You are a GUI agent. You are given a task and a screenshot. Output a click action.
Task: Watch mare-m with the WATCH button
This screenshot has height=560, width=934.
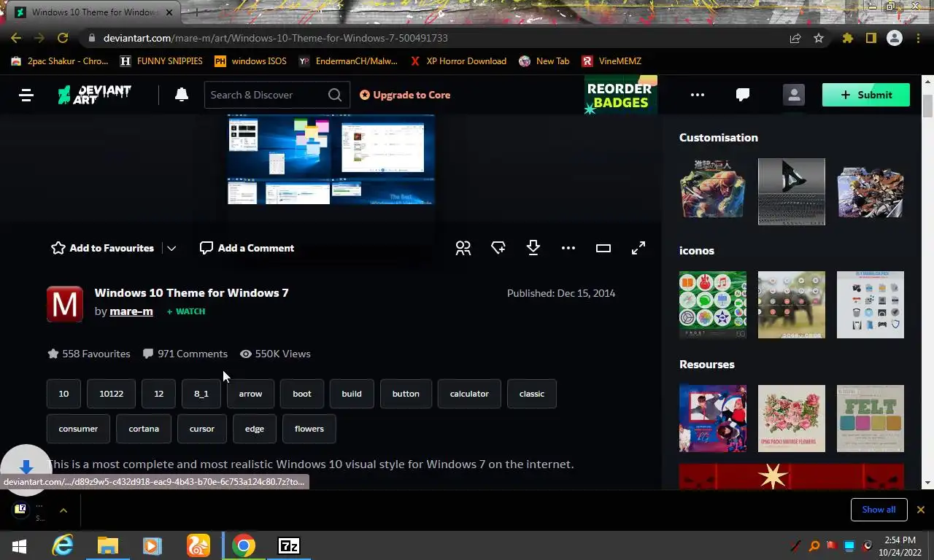click(186, 311)
